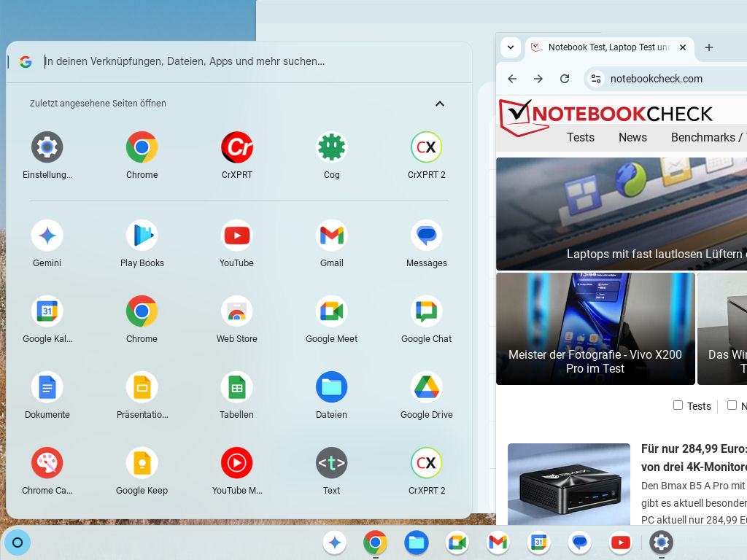Open Google Drive app
747x560 pixels.
coord(427,388)
